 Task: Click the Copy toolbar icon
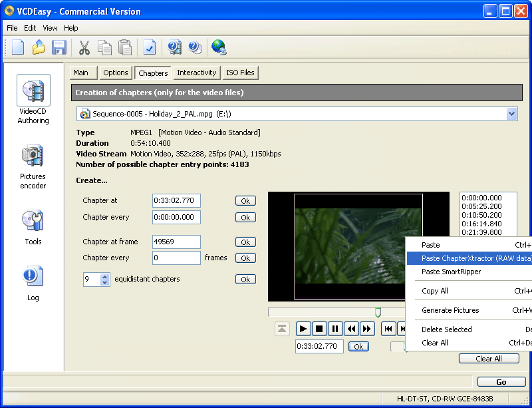[x=104, y=47]
